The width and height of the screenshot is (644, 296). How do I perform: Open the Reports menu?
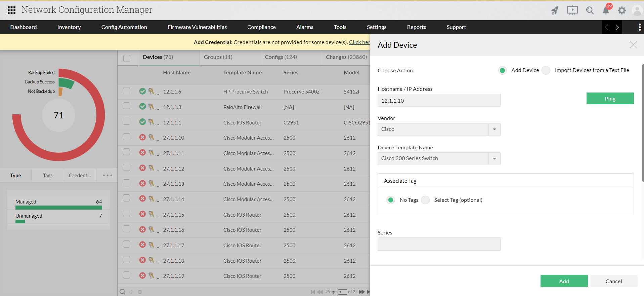click(417, 27)
